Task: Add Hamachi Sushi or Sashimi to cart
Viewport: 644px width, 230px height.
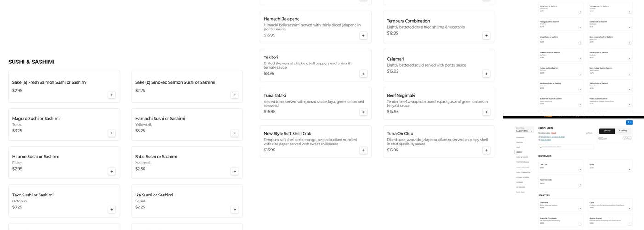Action: (235, 133)
